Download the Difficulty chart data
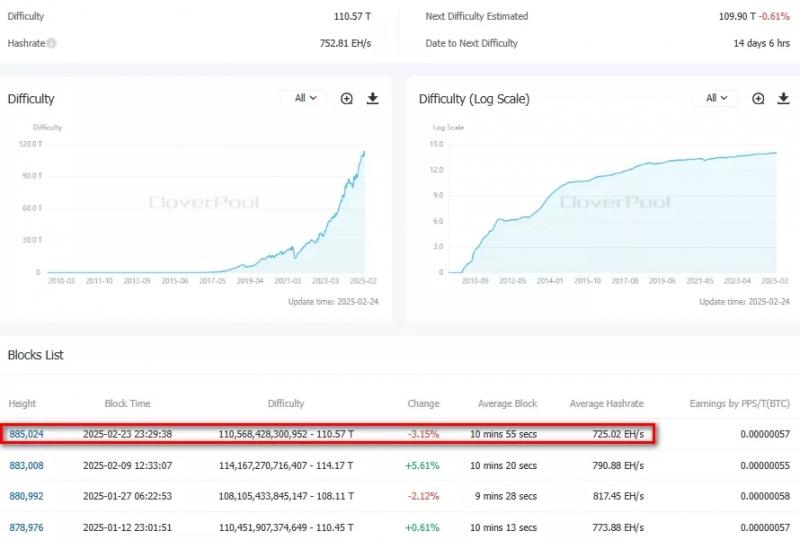The image size is (800, 540). (x=372, y=99)
